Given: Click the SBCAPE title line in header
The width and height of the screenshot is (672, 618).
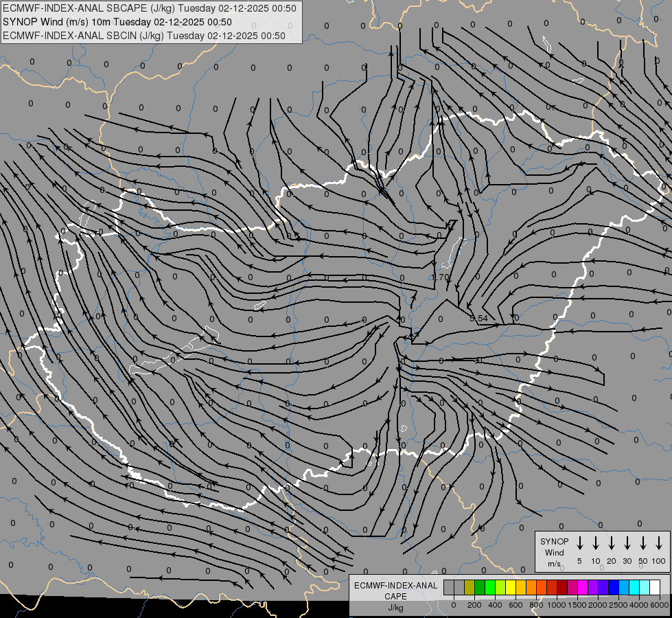Looking at the screenshot, I should [x=149, y=8].
